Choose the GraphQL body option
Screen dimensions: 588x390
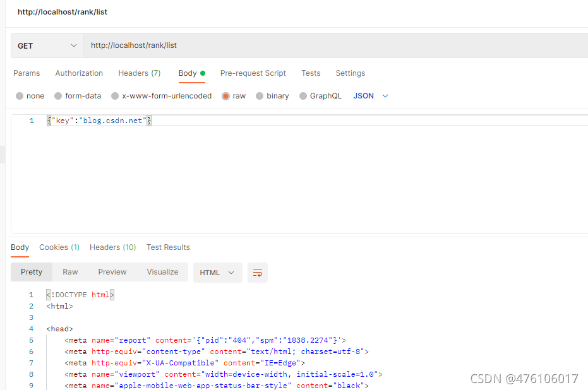[x=303, y=96]
